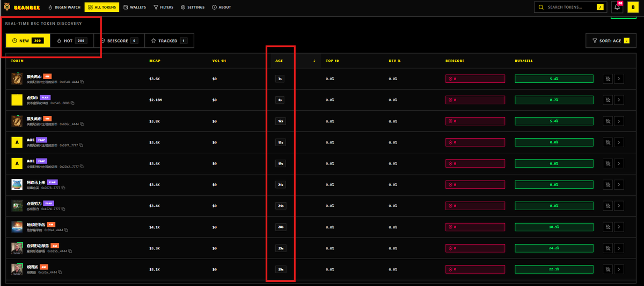Screen dimensions: 644x286
Task: Open Filters in the top nav
Action: click(163, 8)
